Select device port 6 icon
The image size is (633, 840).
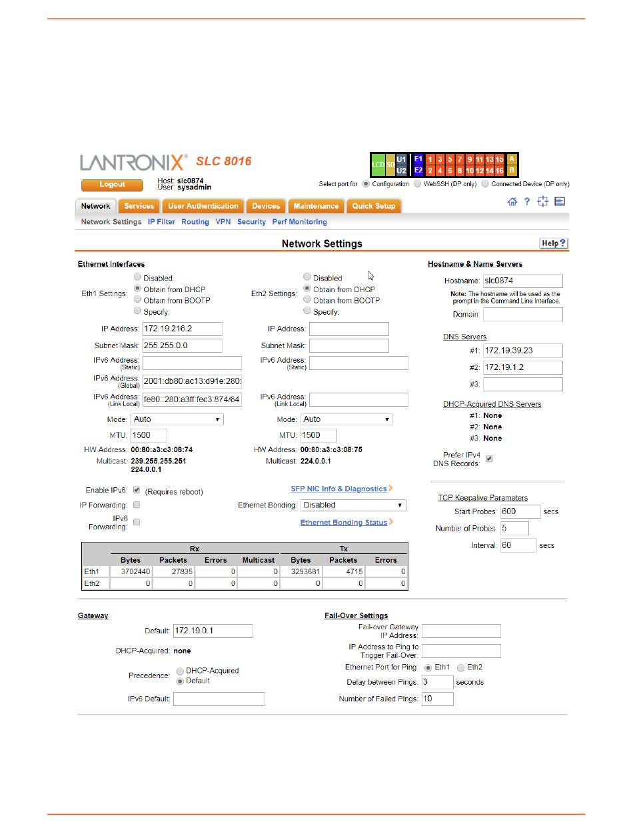[x=450, y=170]
